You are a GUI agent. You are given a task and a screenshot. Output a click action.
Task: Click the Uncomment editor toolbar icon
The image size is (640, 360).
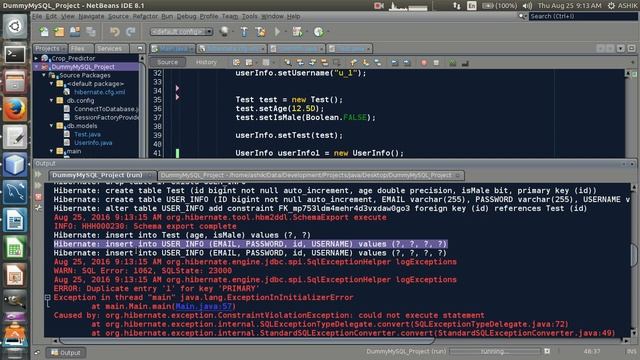(465, 62)
